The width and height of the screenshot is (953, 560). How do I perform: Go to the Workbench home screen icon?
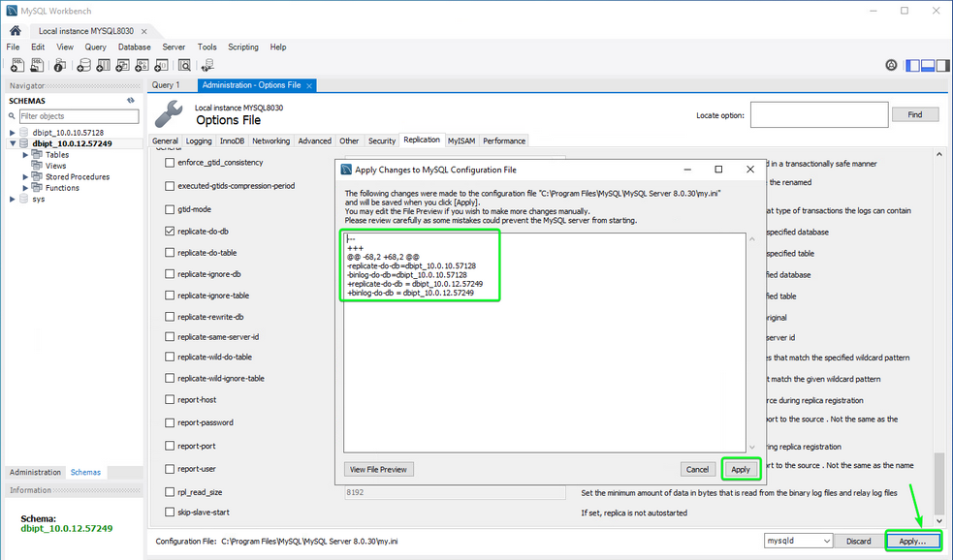pos(16,30)
